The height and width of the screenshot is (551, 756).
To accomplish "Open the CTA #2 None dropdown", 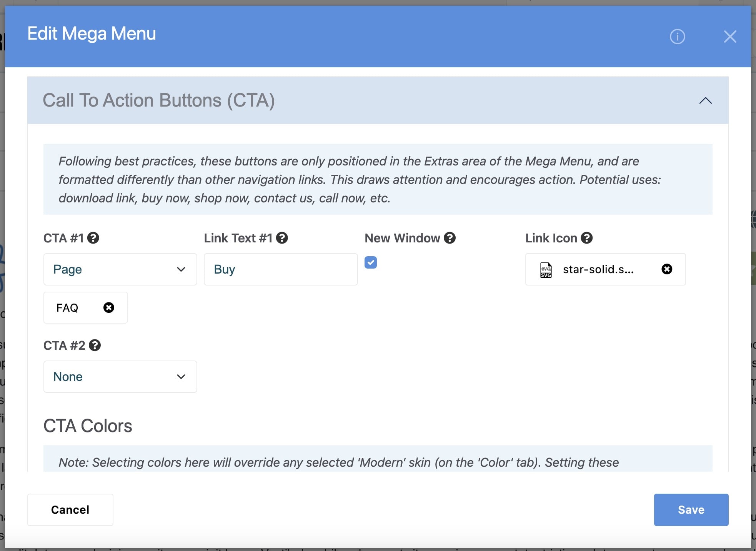I will point(120,377).
